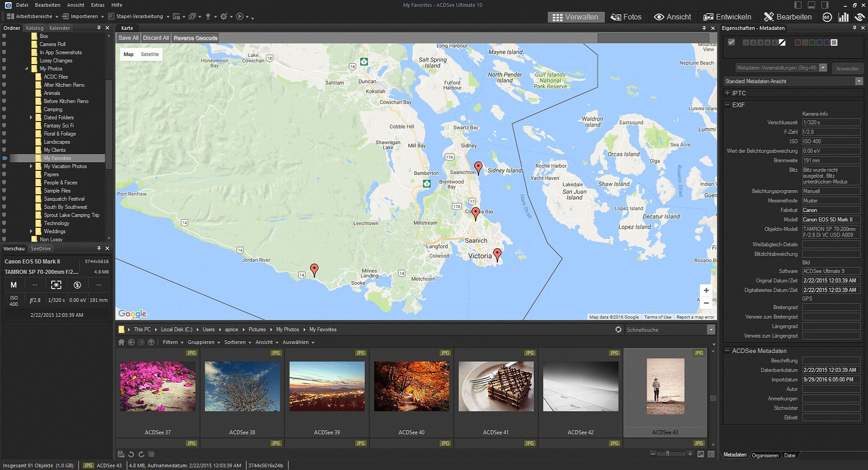Viewport: 868px width, 470px height.
Task: Switch to the SeeDrive tab
Action: click(x=41, y=249)
